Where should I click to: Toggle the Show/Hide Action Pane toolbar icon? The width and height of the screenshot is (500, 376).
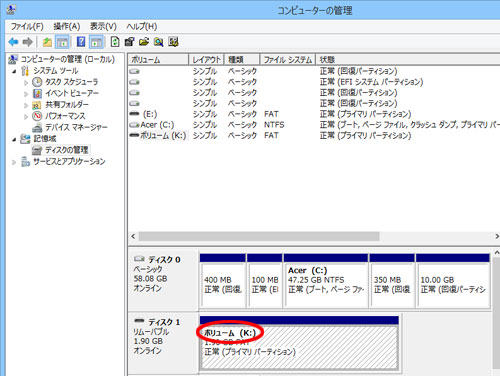coord(96,42)
